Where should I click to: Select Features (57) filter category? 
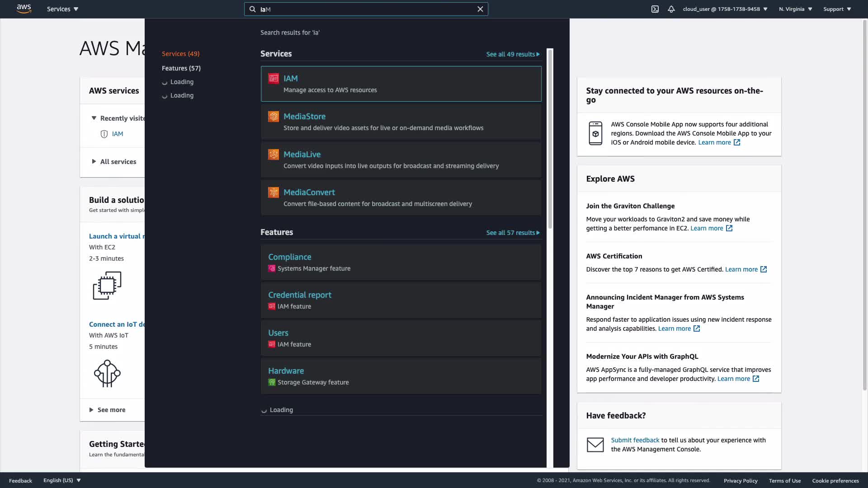point(181,68)
